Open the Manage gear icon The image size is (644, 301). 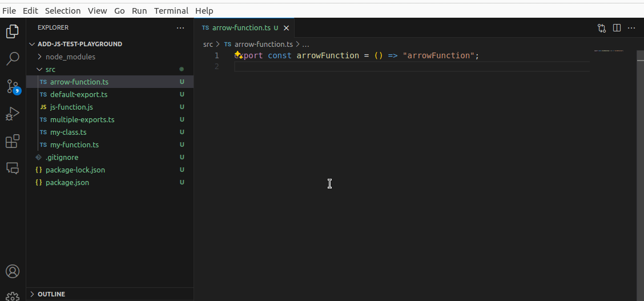coord(13,296)
